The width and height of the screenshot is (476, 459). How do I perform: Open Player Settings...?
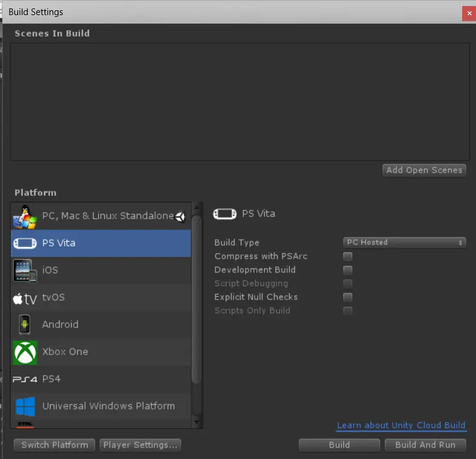pyautogui.click(x=140, y=445)
